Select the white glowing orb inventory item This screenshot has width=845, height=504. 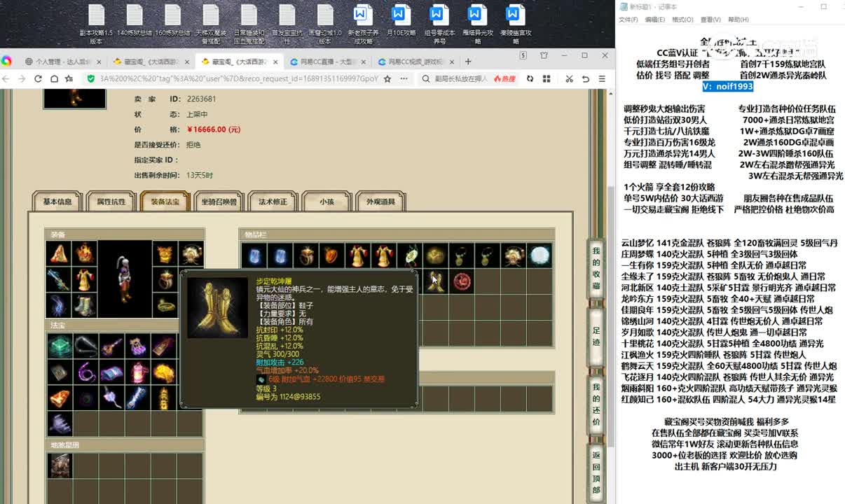[x=540, y=255]
